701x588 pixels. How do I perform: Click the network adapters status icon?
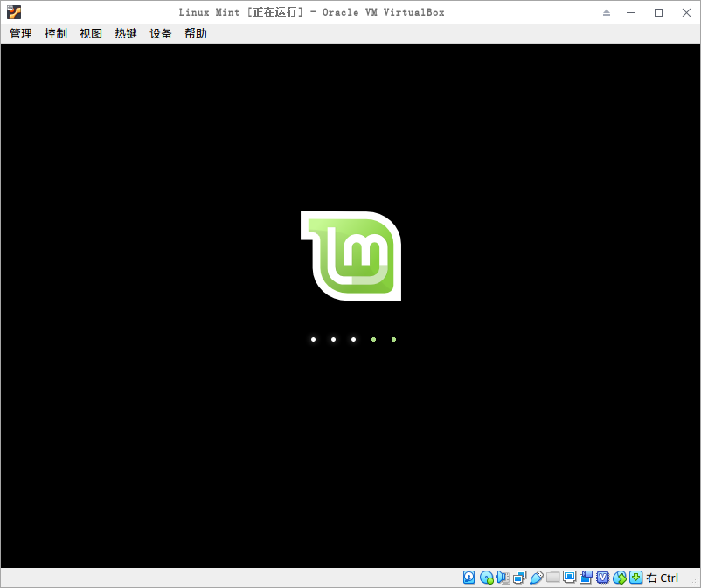519,578
